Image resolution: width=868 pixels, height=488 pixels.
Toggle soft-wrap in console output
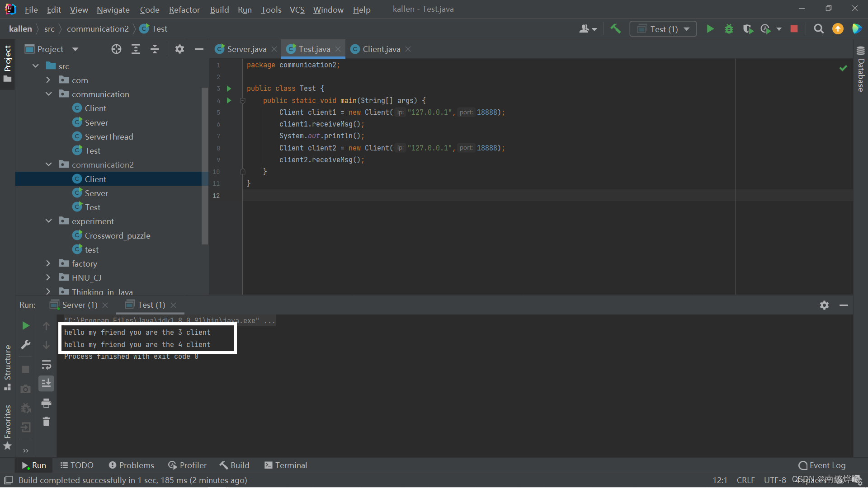click(46, 364)
